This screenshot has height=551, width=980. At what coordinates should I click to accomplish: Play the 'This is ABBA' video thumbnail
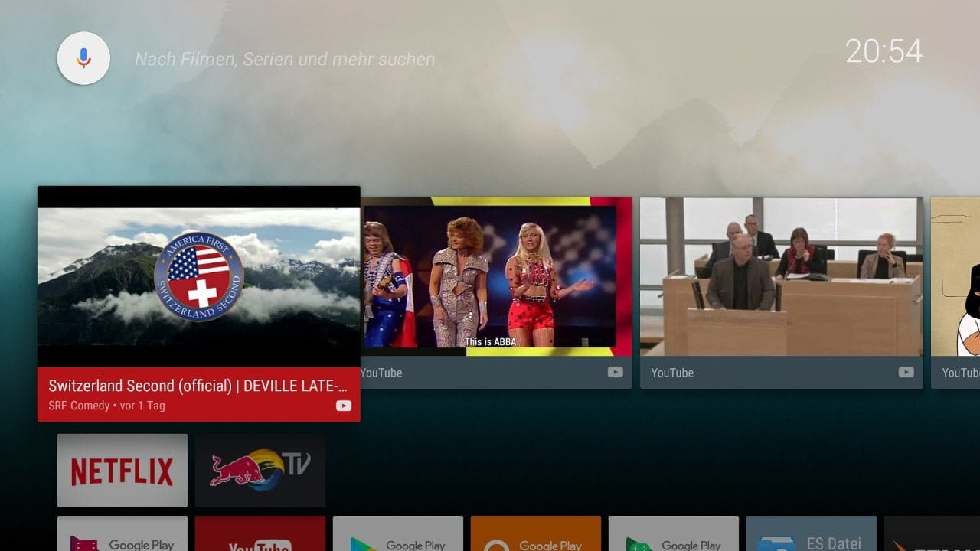pyautogui.click(x=496, y=277)
